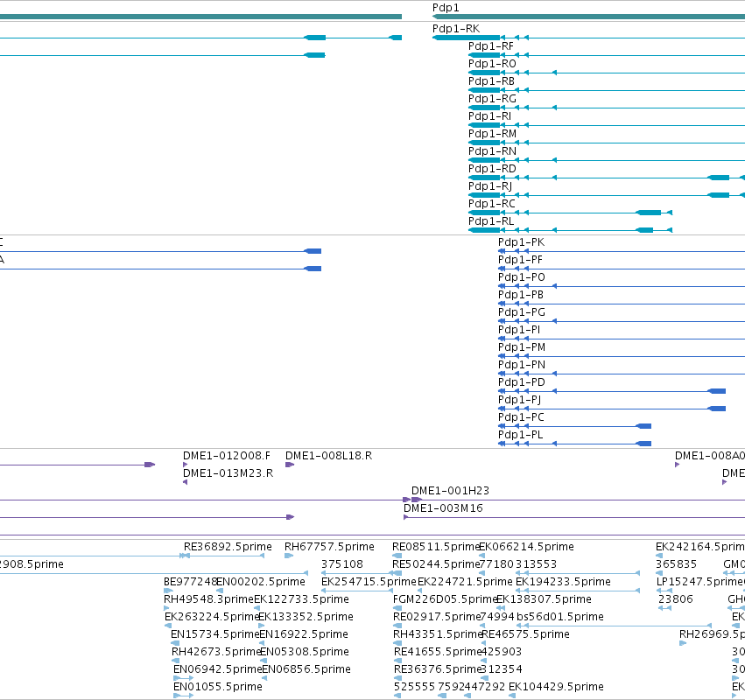This screenshot has height=700, width=745.
Task: Open the RH42673.5prime EST label
Action: click(x=217, y=652)
